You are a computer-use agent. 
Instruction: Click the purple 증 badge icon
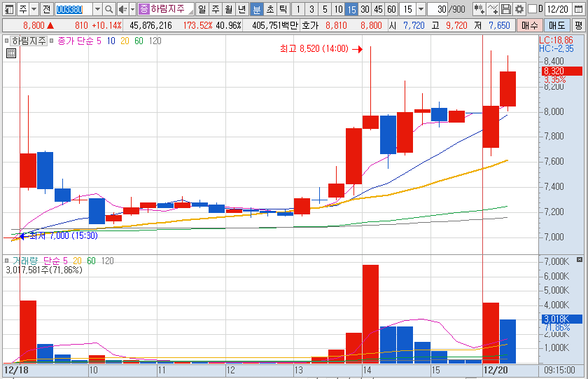coord(144,9)
